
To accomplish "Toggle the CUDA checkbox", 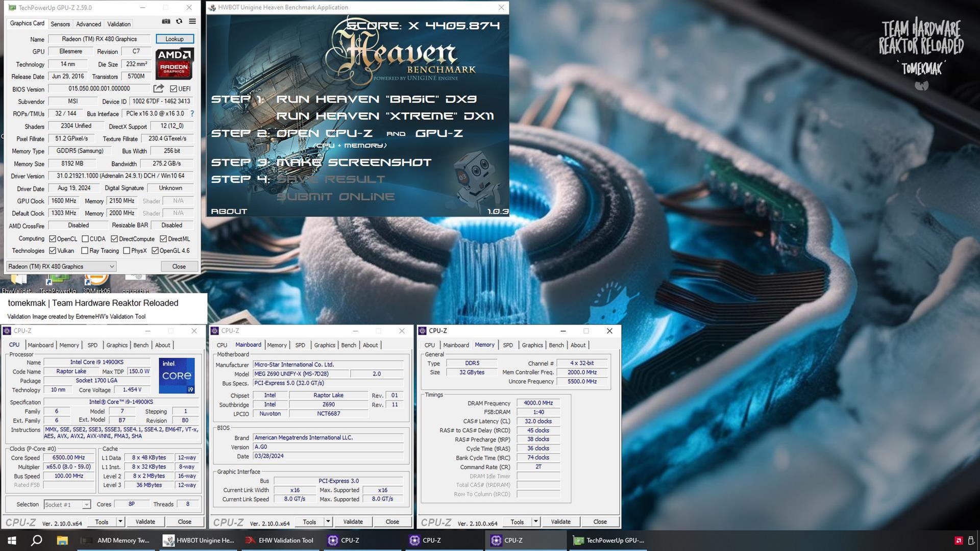I will [x=85, y=239].
